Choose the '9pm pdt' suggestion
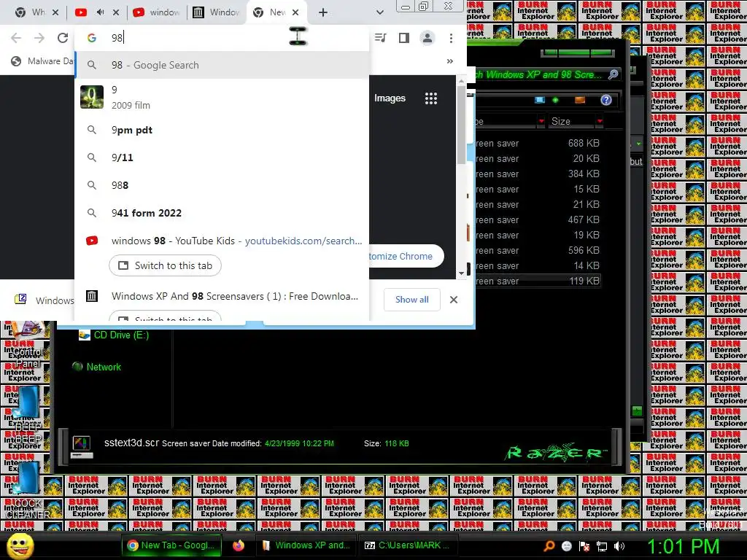 click(222, 130)
